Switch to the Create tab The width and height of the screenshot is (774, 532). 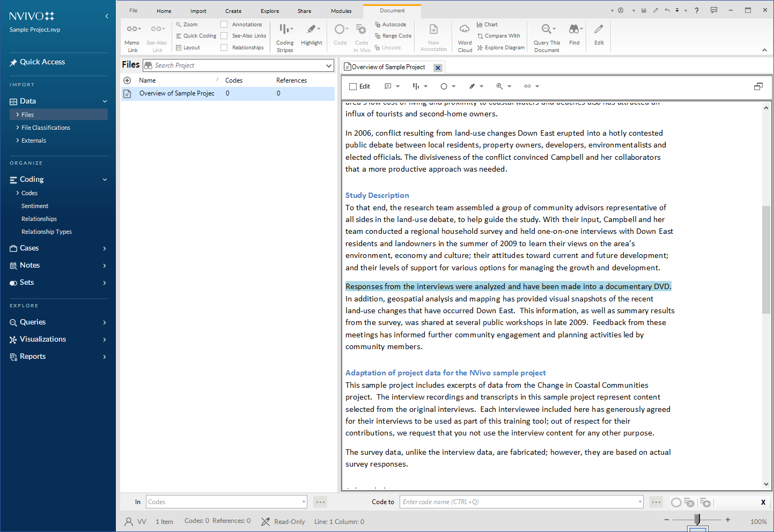233,11
